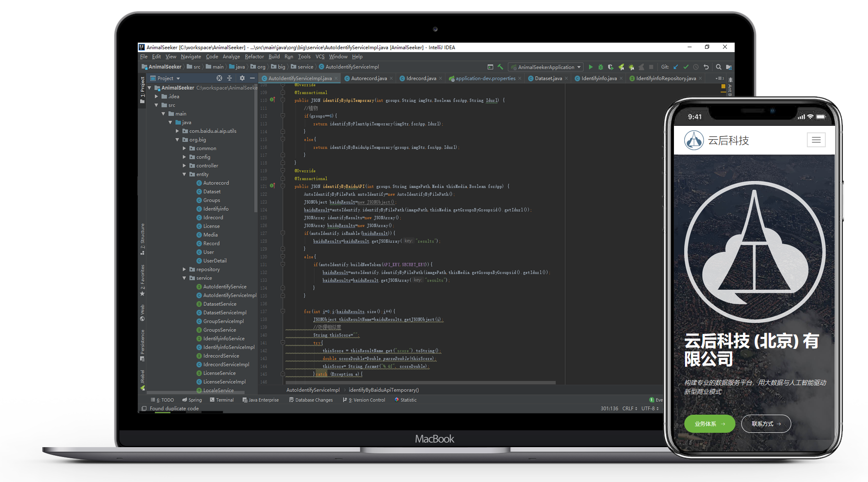Click the Git update project arrow
Viewport: 868px width, 482px height.
(676, 67)
